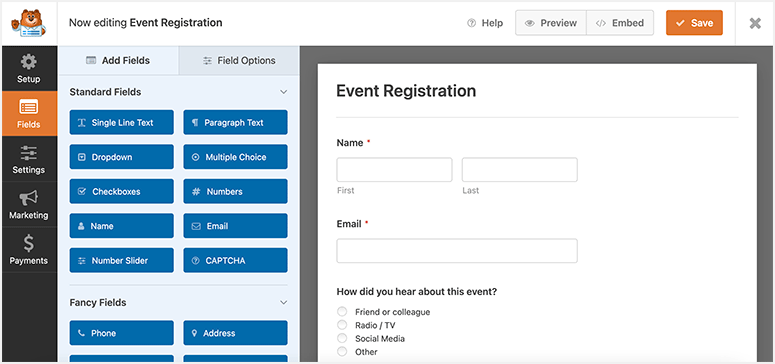Add a Single Line Text field

122,122
